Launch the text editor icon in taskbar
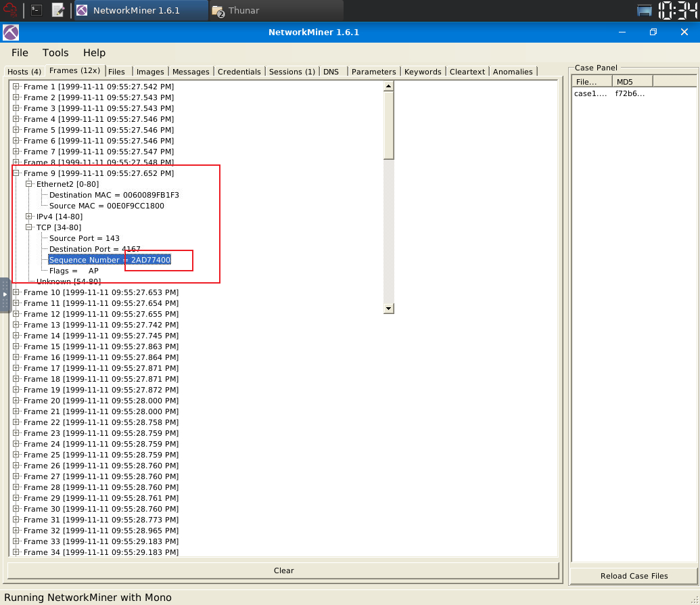This screenshot has width=700, height=605. coord(58,10)
